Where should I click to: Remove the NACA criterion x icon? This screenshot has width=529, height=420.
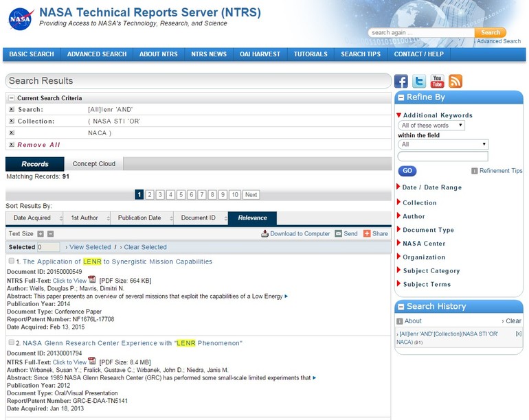[x=12, y=133]
